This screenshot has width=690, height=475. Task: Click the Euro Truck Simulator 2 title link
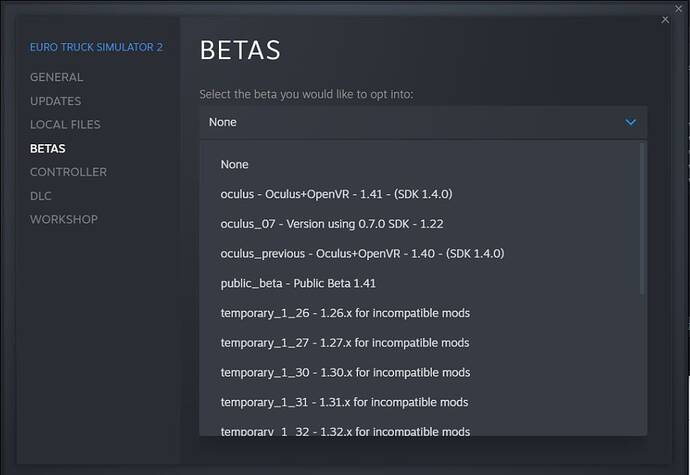coord(96,47)
